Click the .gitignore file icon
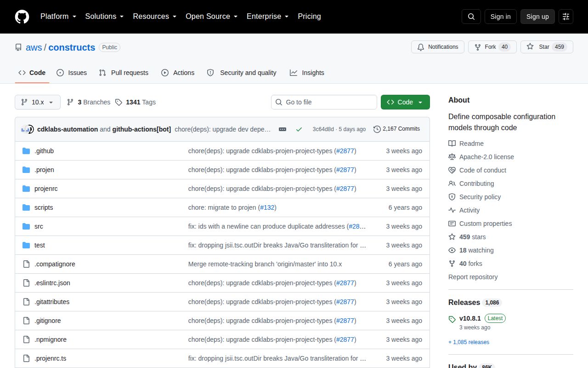This screenshot has width=588, height=368. [x=26, y=321]
